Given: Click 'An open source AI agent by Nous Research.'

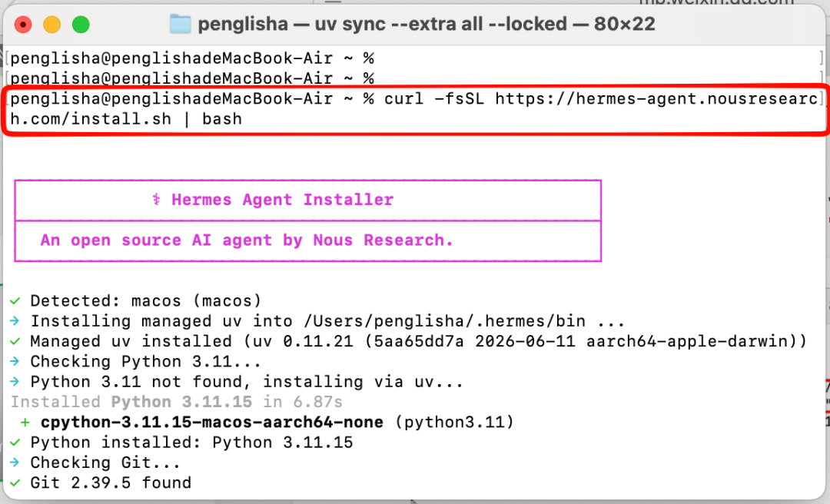Looking at the screenshot, I should (247, 240).
